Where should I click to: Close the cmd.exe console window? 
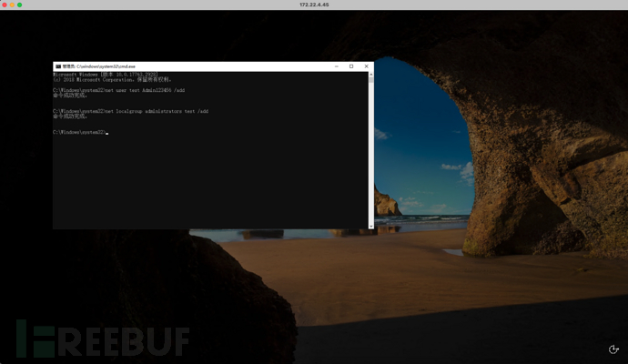367,66
